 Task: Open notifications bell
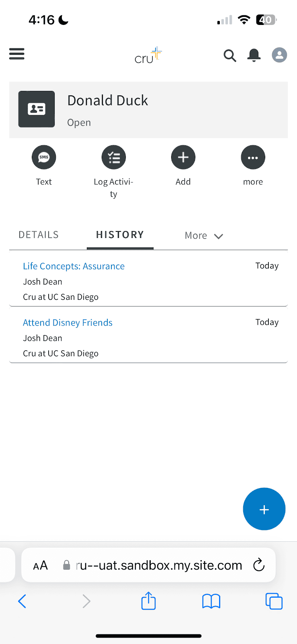click(254, 55)
